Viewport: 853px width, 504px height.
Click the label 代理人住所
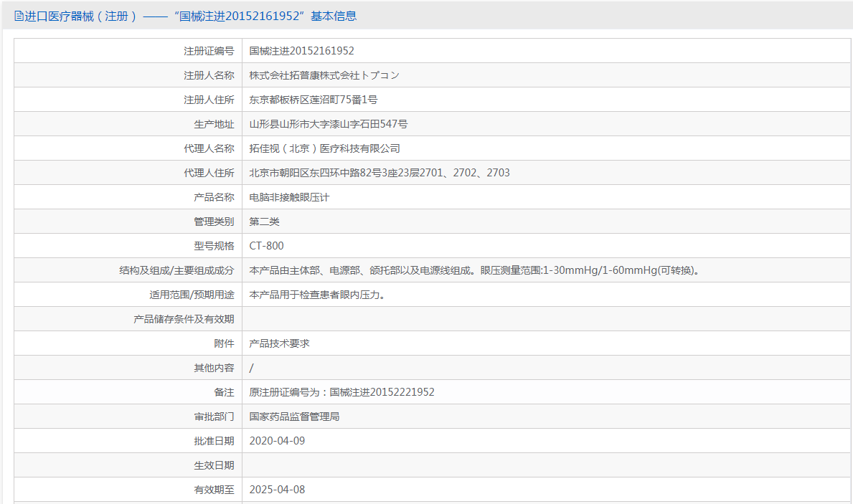pyautogui.click(x=209, y=173)
